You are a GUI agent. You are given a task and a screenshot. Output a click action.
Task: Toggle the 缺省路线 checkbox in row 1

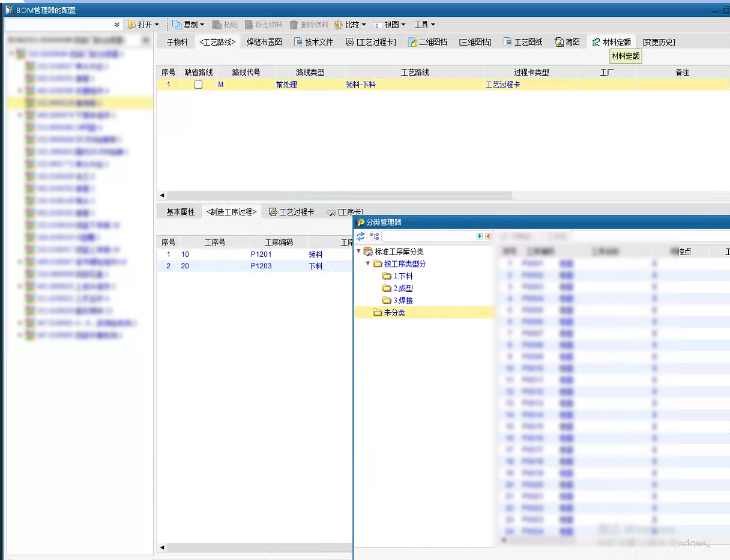(x=198, y=85)
